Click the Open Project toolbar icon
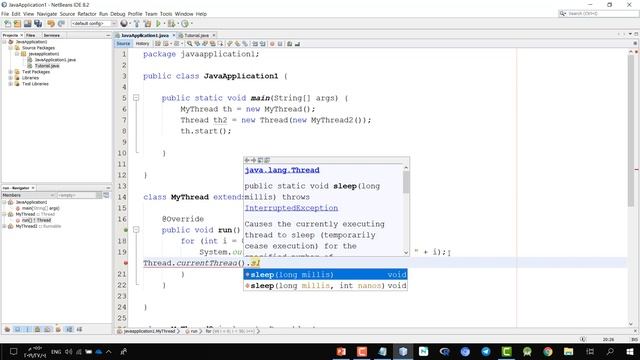 coord(27,24)
